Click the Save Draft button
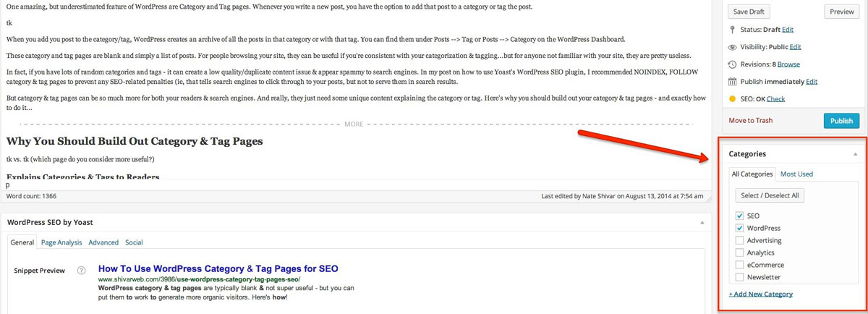 coord(748,12)
